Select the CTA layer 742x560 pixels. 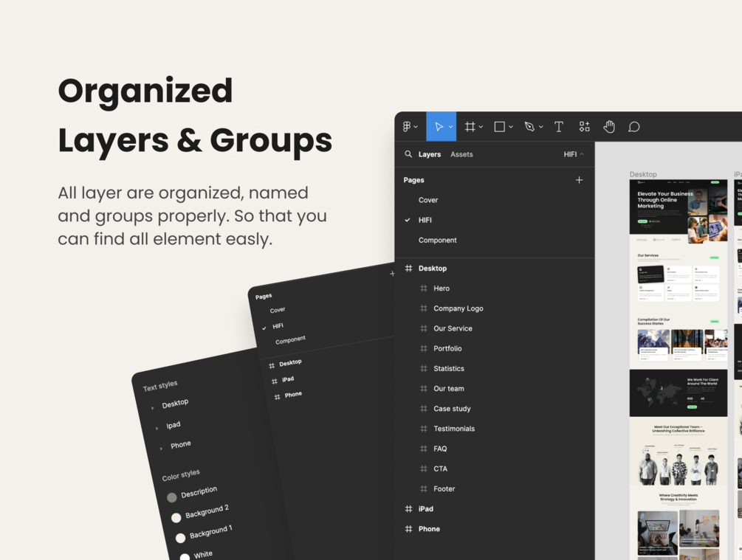click(x=440, y=469)
